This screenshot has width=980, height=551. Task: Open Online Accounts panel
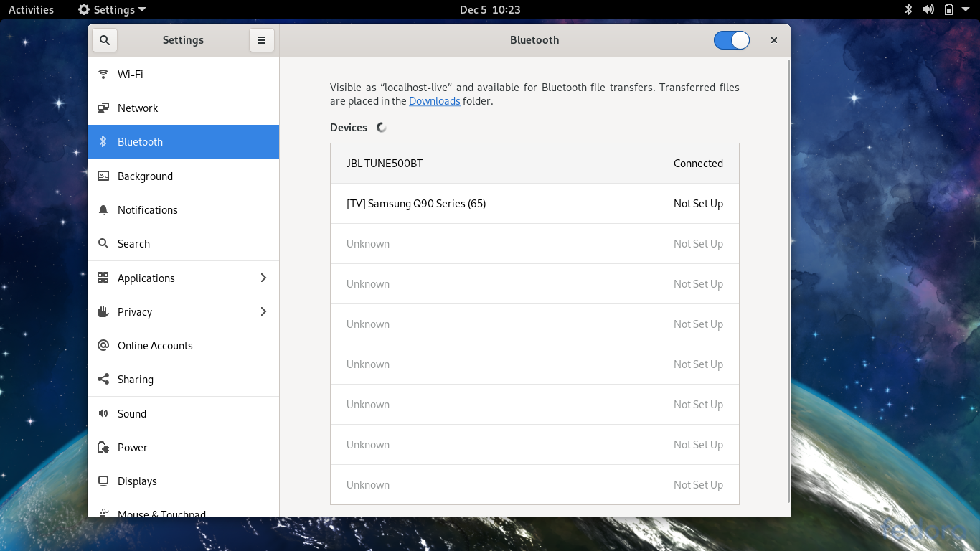click(x=183, y=345)
